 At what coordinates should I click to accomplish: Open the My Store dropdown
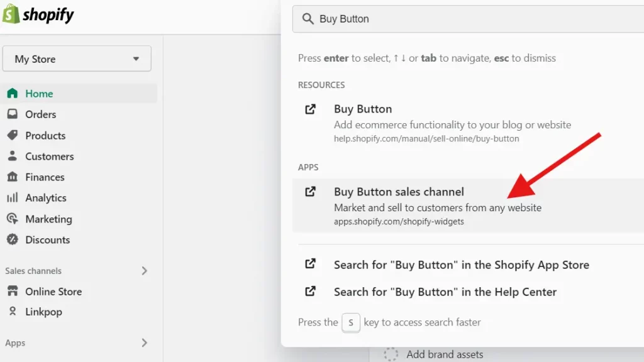coord(77,58)
